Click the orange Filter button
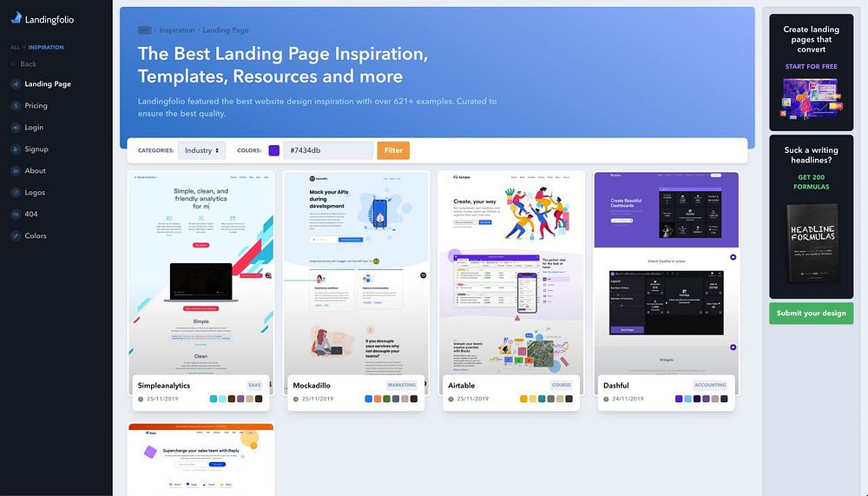 [x=393, y=150]
